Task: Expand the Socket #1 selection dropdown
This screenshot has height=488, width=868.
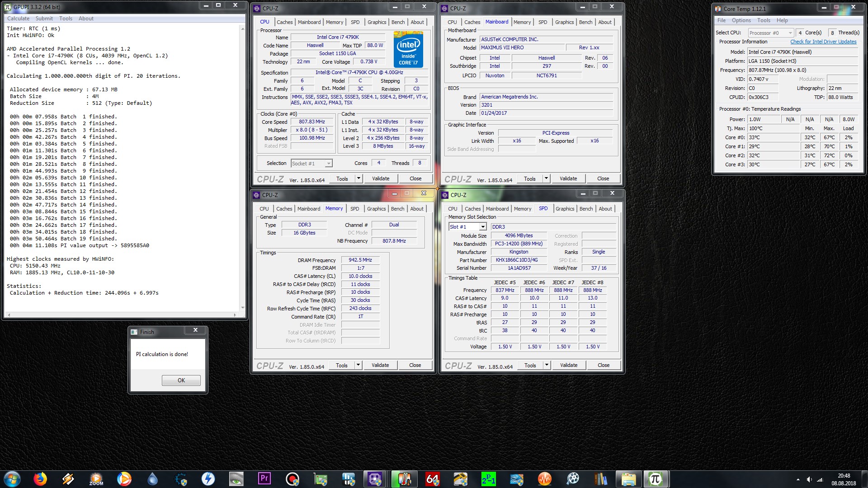Action: click(x=329, y=164)
